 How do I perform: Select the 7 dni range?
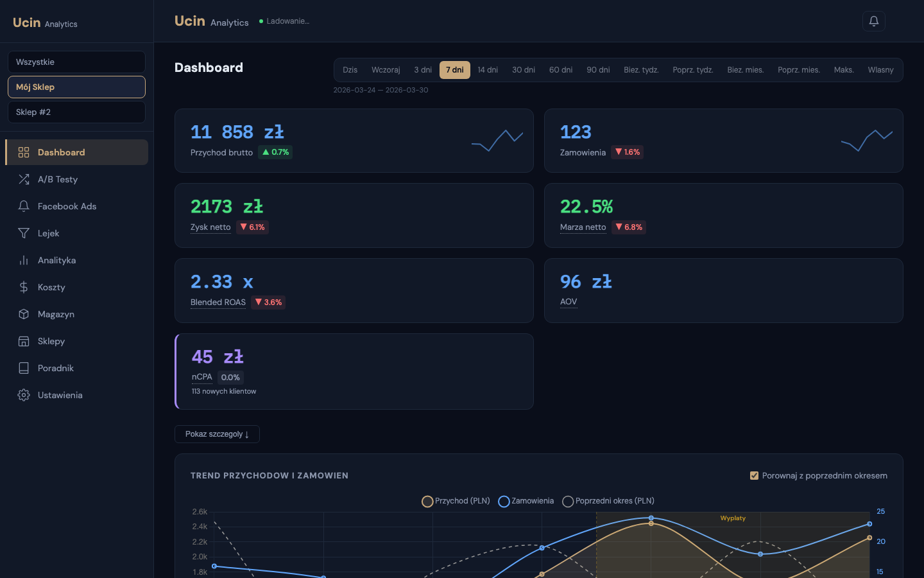[x=455, y=70]
